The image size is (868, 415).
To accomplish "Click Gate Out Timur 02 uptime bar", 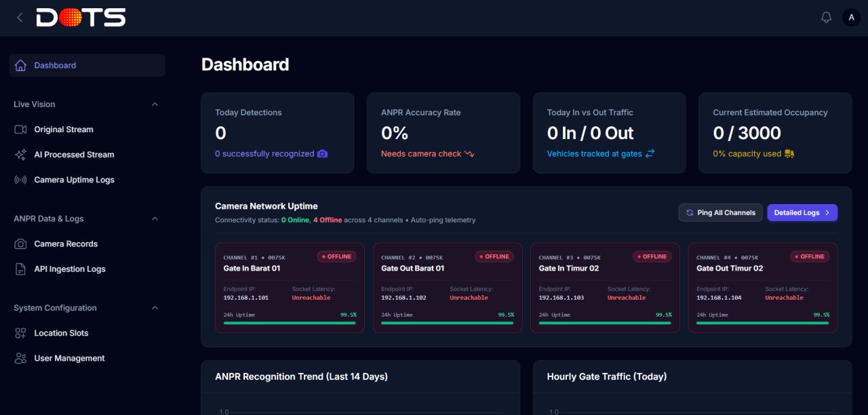I will [x=763, y=323].
